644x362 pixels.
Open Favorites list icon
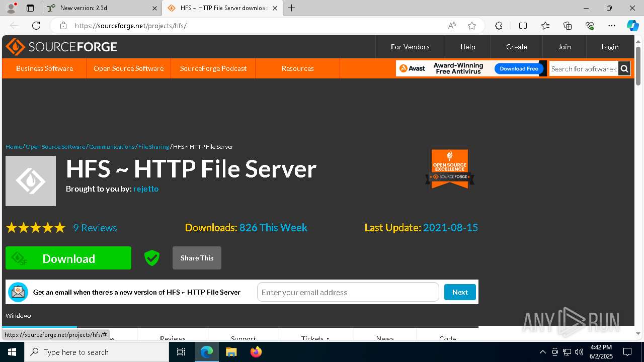[x=545, y=26]
